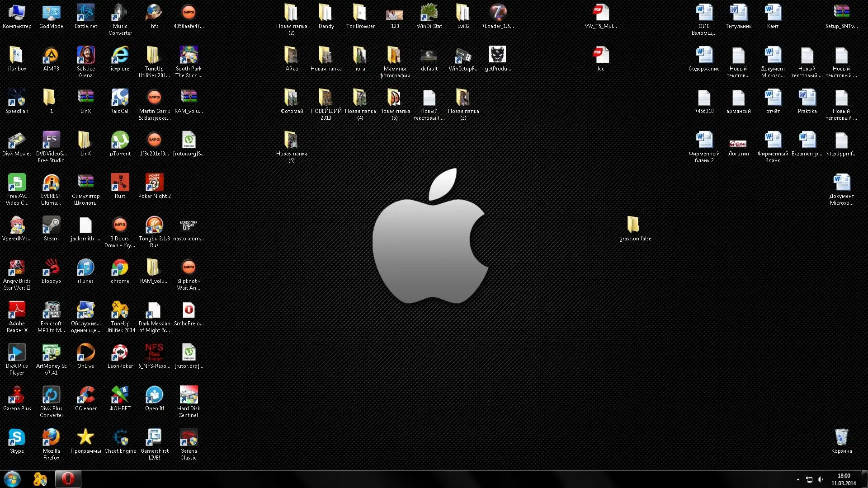Select the Battle.net desktop icon
This screenshot has width=868, height=488.
point(85,13)
